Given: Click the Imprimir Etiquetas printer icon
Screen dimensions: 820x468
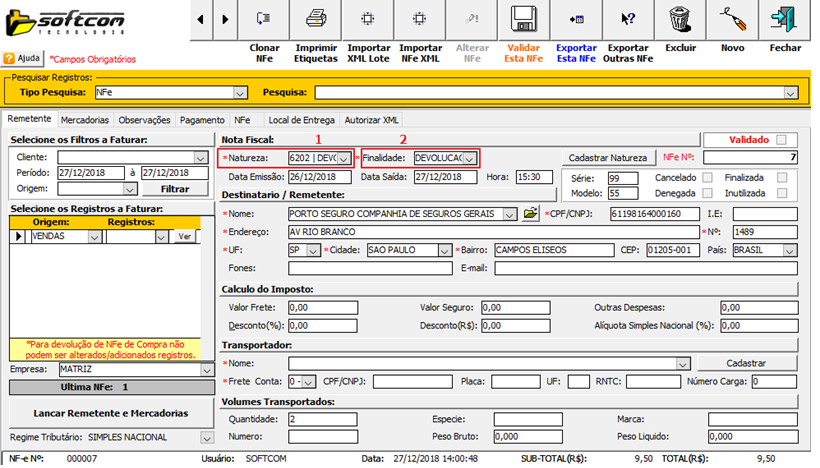Looking at the screenshot, I should [x=316, y=19].
